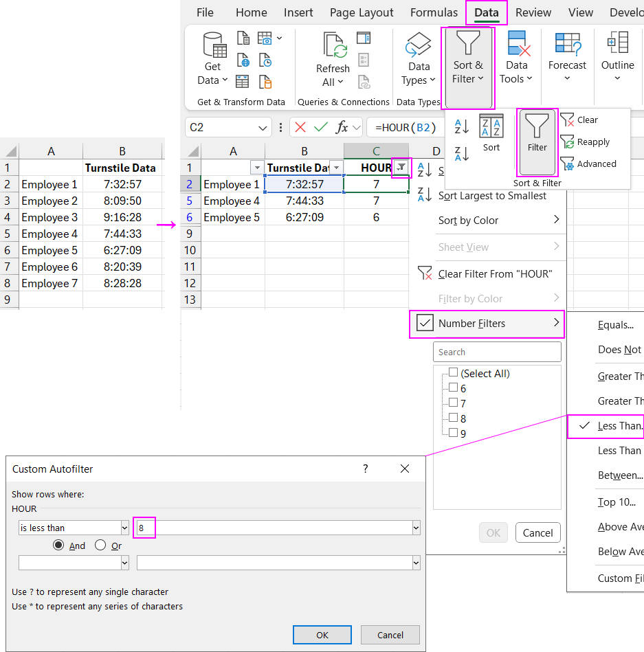Screen dimensions: 644x652
Task: Open the custom Sort dialog icon
Action: point(491,127)
